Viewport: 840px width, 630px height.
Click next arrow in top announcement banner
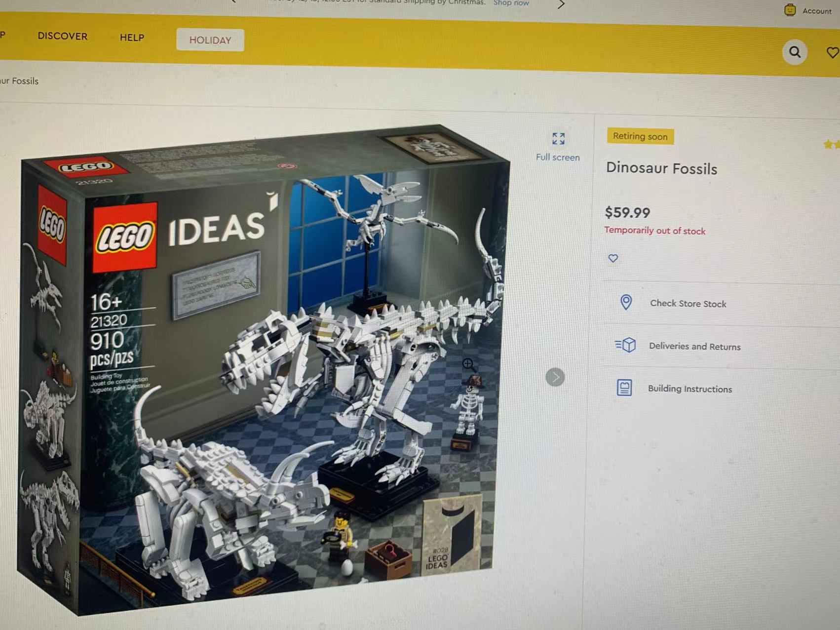click(x=561, y=4)
